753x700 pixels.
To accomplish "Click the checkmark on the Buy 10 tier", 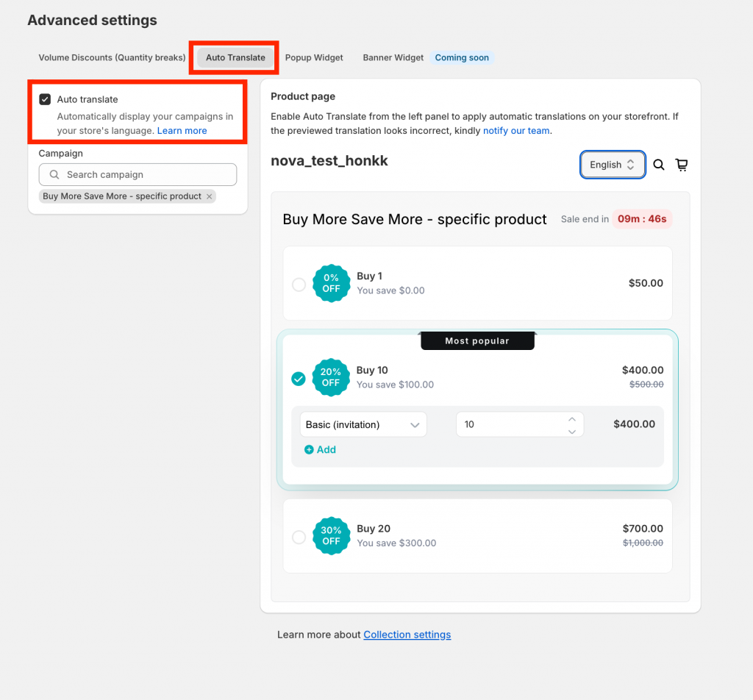I will pos(299,377).
